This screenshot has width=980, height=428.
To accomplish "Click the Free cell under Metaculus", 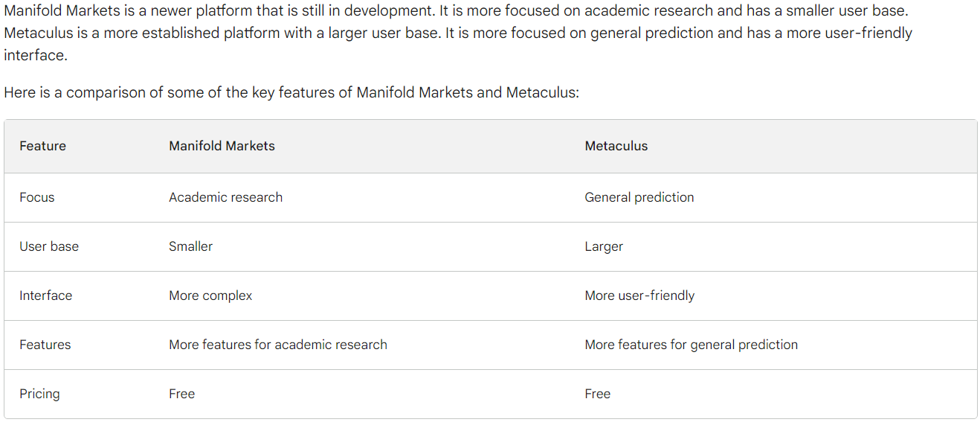I will (x=597, y=394).
